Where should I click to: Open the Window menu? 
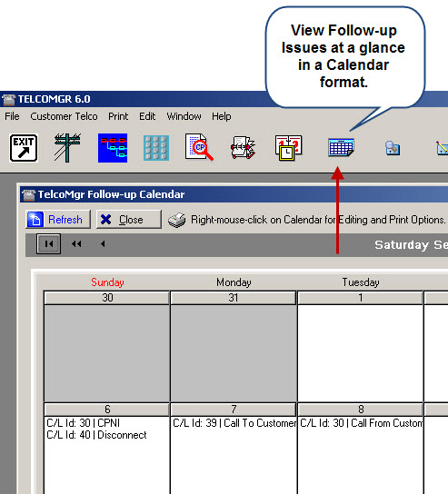click(184, 116)
